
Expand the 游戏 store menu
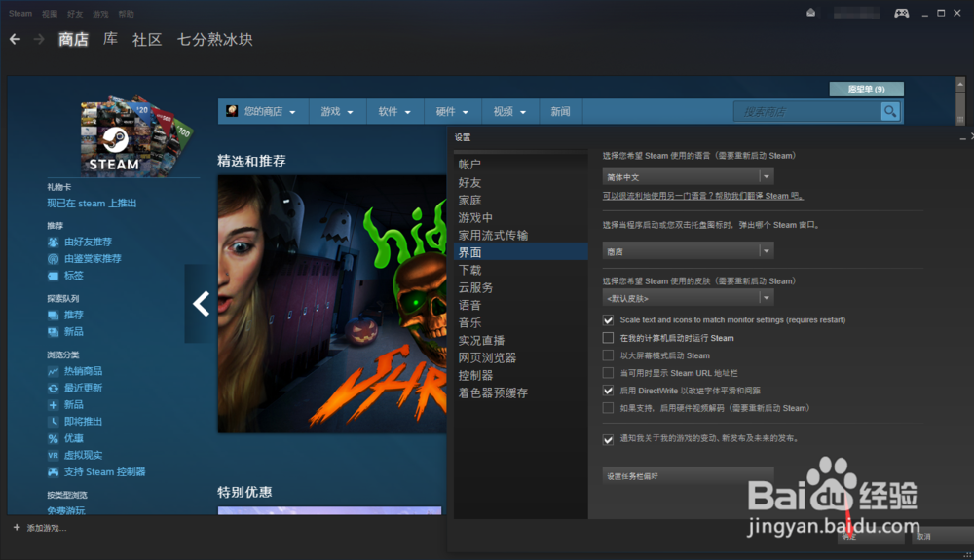337,112
